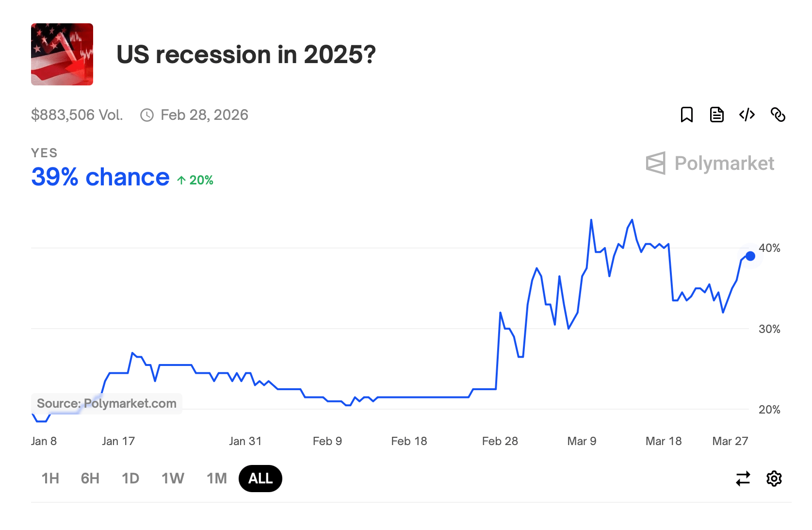The width and height of the screenshot is (812, 530).
Task: Click the embed code icon
Action: pos(747,115)
